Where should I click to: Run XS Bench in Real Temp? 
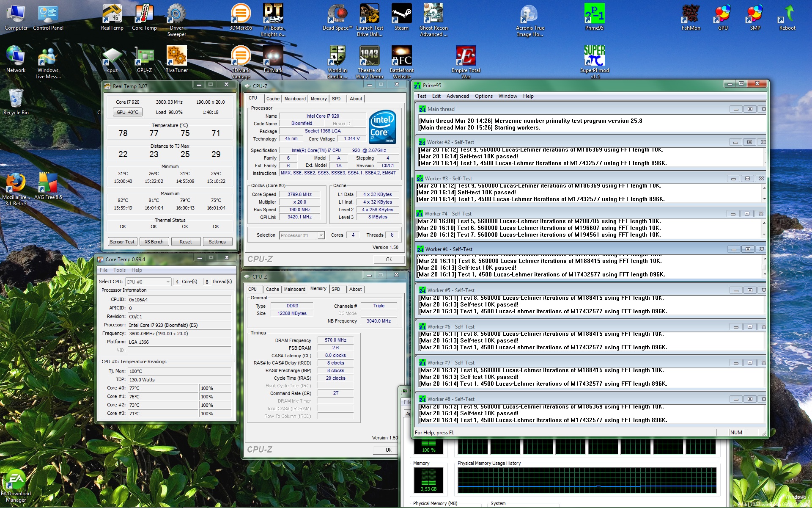(x=154, y=242)
